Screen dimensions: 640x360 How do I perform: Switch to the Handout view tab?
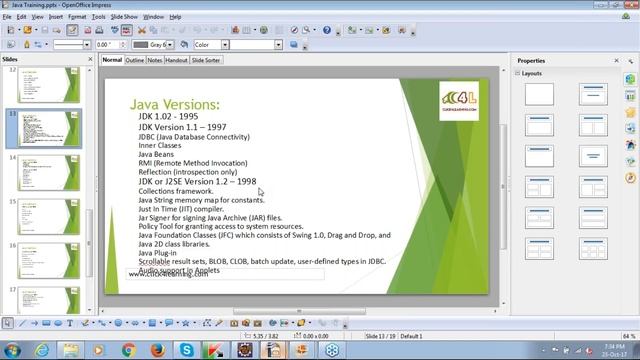[176, 60]
